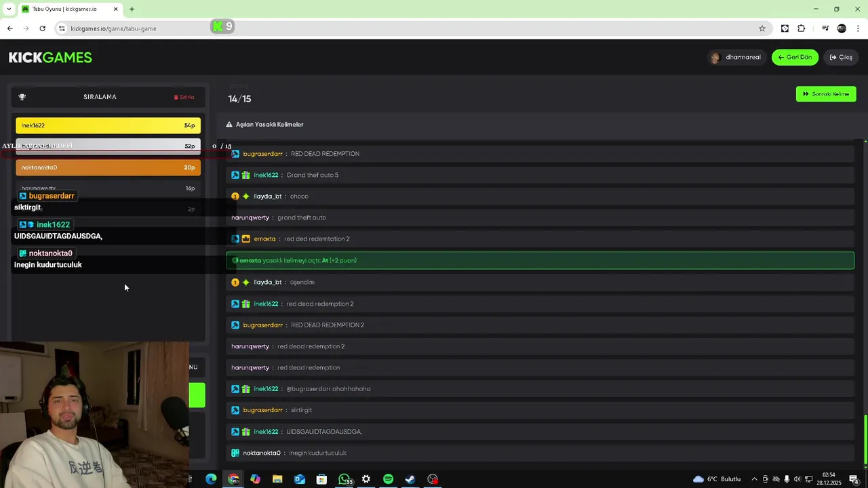Expand the system tray hidden icons chevron
The width and height of the screenshot is (868, 488).
point(754,479)
